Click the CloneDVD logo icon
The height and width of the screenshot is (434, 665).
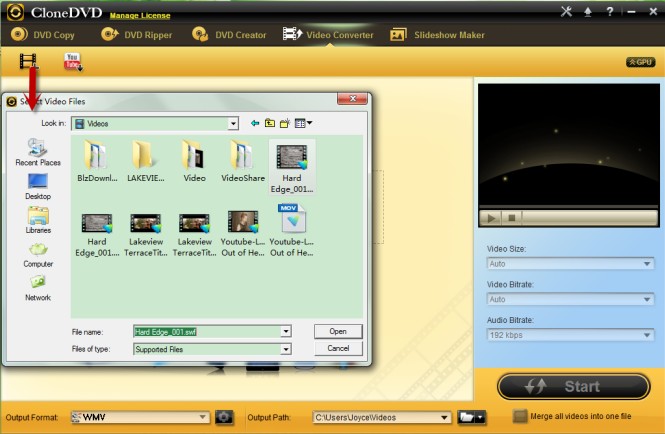pos(15,12)
